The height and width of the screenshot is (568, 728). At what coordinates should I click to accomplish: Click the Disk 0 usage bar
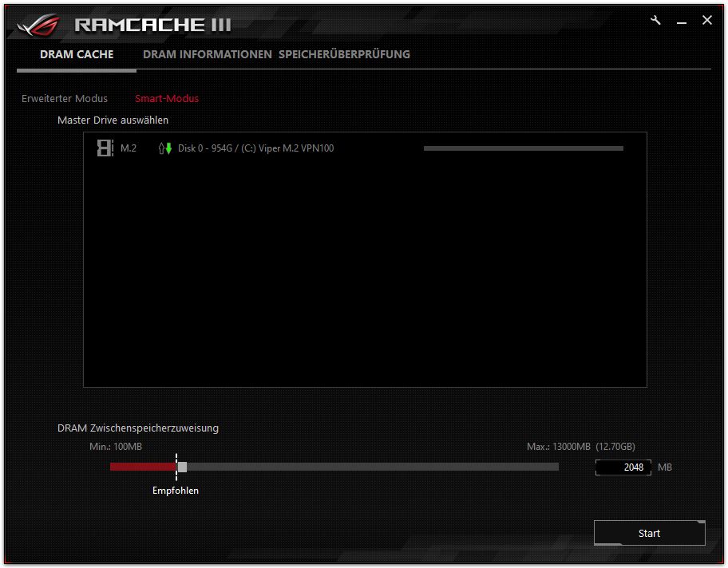point(524,148)
